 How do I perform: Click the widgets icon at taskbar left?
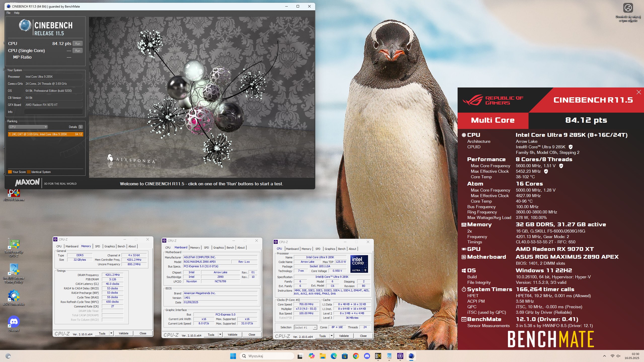coord(8,356)
